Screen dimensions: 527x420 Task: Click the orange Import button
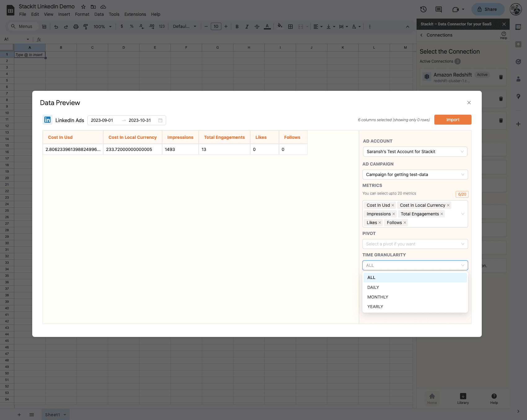click(453, 120)
